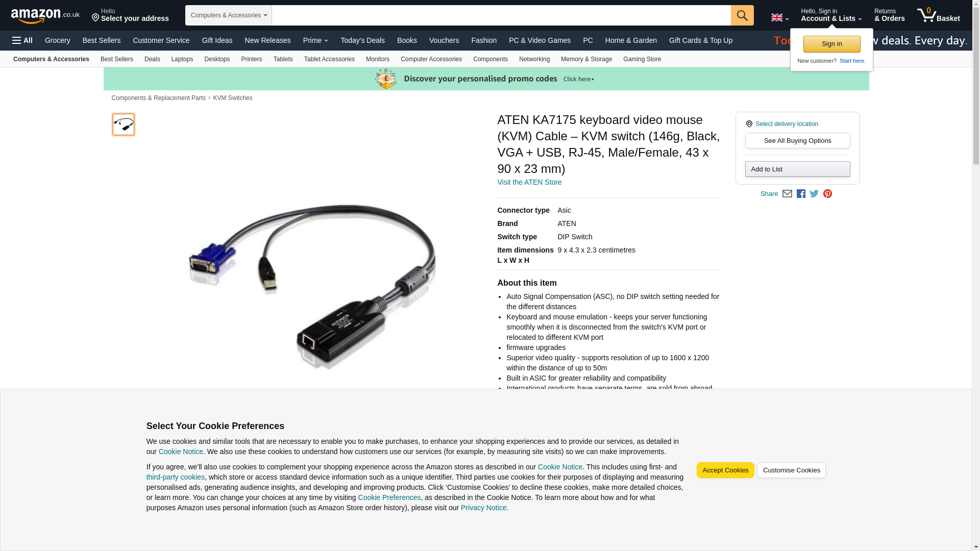Visit the ATEN Store link
This screenshot has height=551, width=980.
point(529,182)
